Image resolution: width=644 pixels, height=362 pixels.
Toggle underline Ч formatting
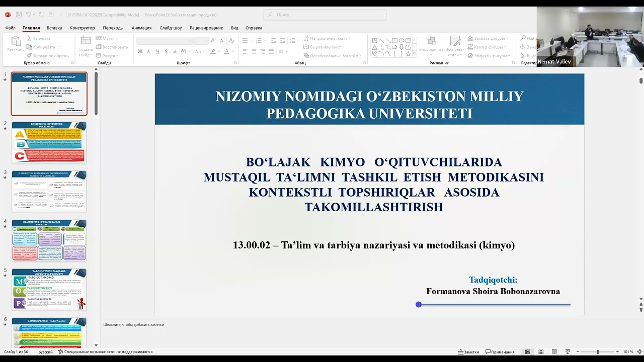[x=157, y=51]
